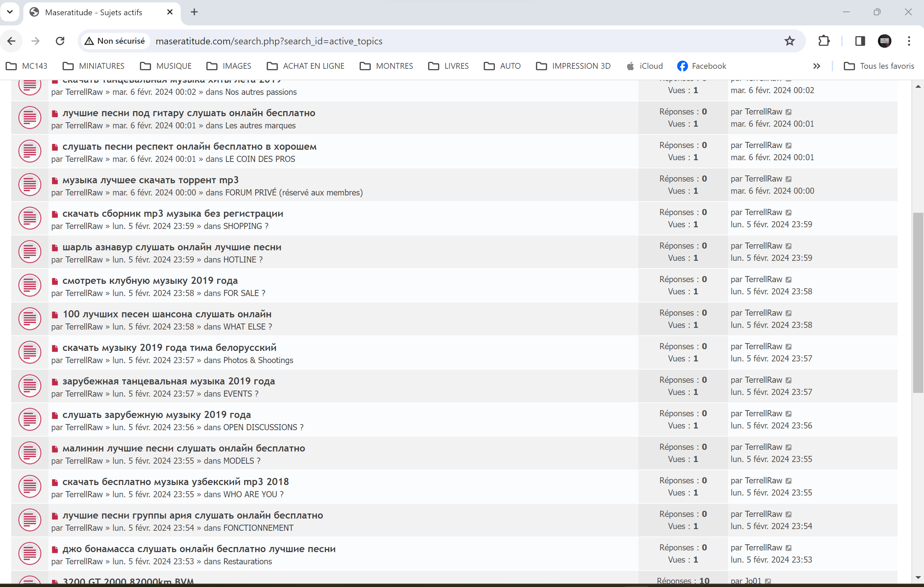Open the IMPRESSION 3D bookmarks folder
924x587 pixels.
[x=573, y=66]
